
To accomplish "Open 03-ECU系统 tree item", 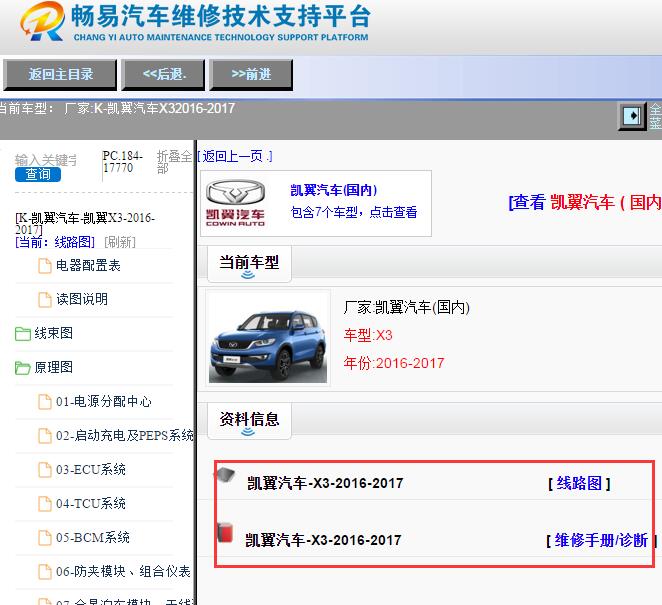I will click(91, 469).
